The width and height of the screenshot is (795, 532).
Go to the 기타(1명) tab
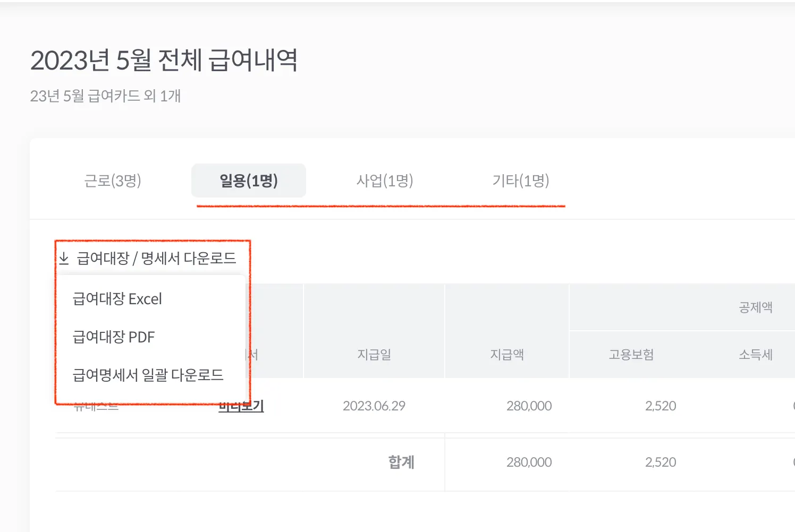pyautogui.click(x=521, y=181)
